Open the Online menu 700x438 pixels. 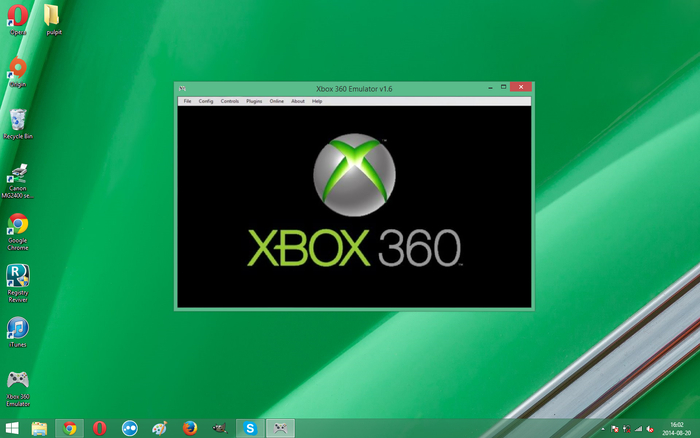pos(277,101)
